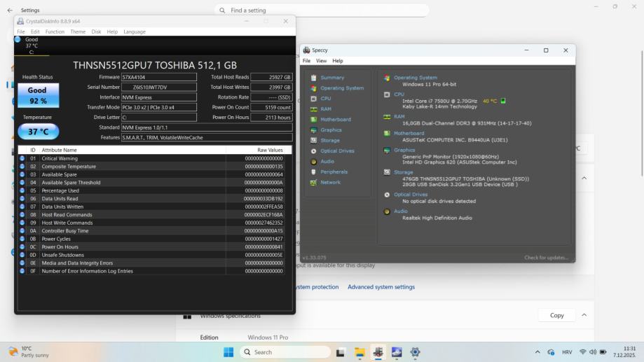Click Total Host Reads value 25927 GB
This screenshot has height=362, width=644.
(271, 77)
